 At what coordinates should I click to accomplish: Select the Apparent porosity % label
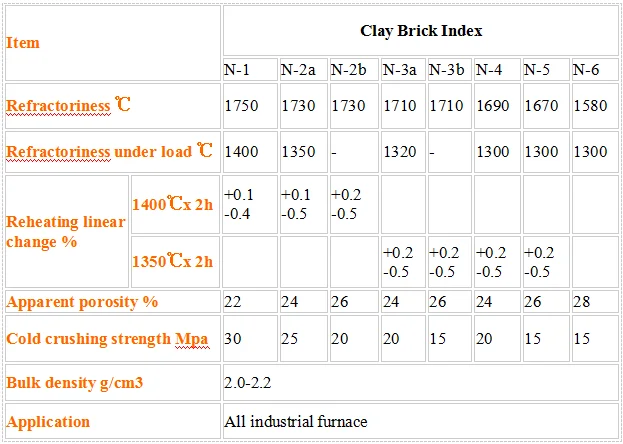(x=82, y=301)
